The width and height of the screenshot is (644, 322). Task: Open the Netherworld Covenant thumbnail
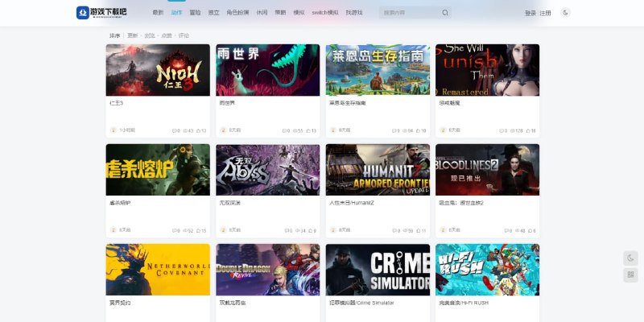(158, 270)
